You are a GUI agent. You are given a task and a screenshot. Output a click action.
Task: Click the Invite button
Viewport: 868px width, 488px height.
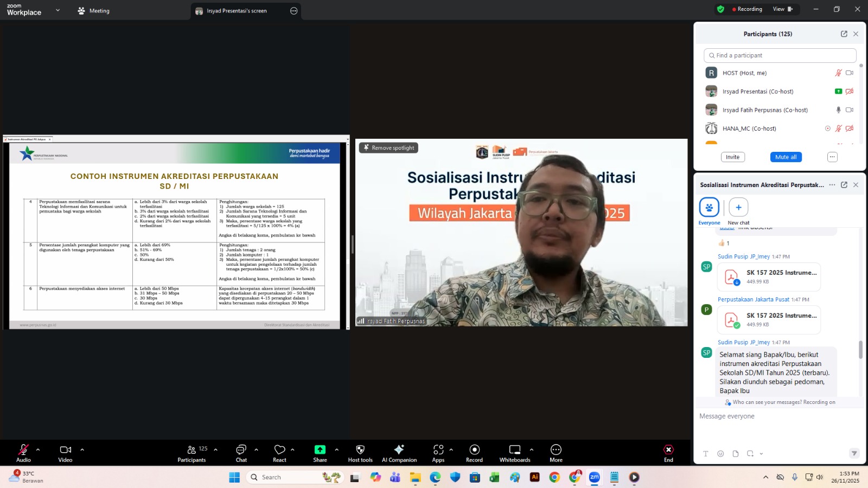(x=732, y=157)
